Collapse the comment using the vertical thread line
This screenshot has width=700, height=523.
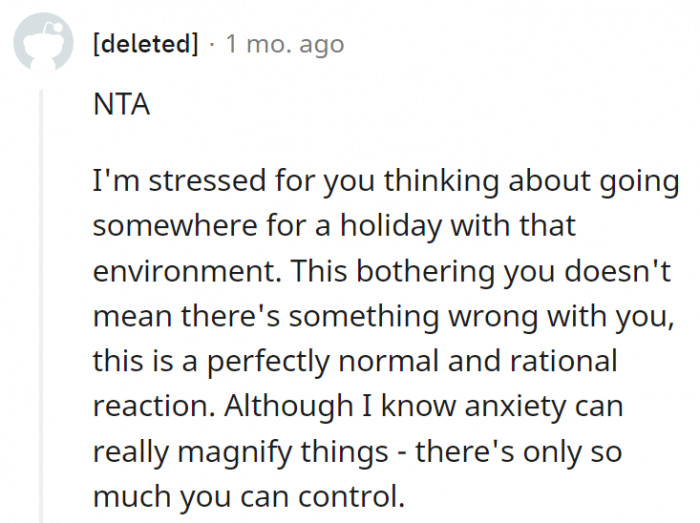point(42,300)
